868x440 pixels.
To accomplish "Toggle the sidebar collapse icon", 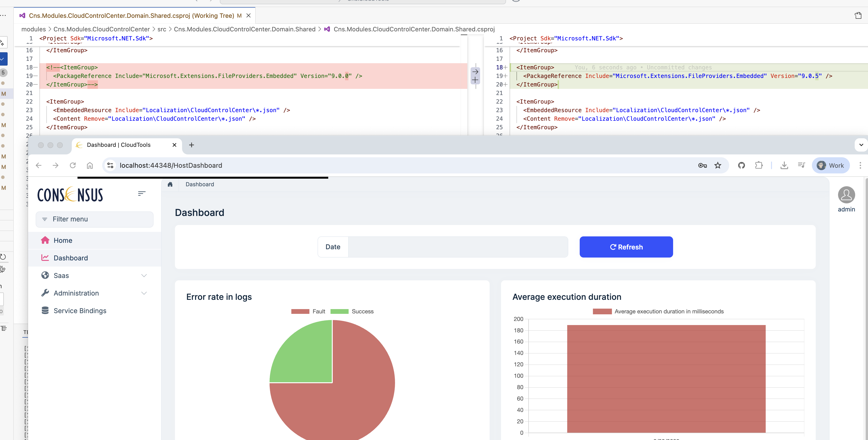I will [141, 193].
